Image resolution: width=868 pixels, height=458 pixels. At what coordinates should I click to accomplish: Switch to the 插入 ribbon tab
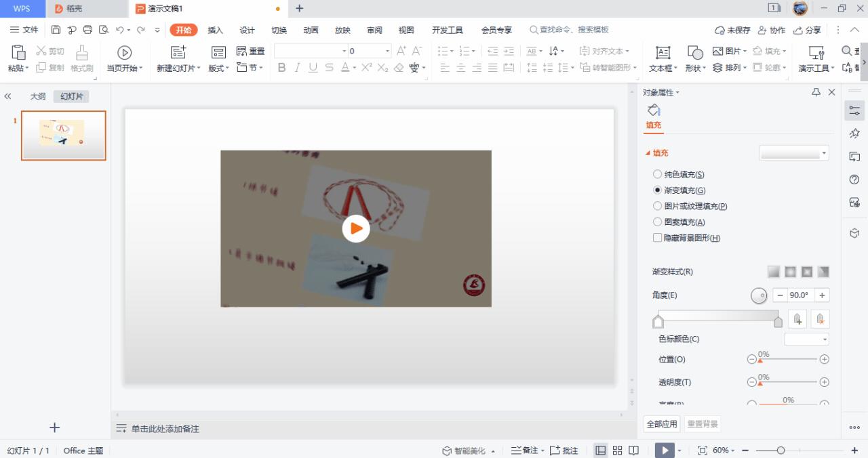tap(215, 30)
